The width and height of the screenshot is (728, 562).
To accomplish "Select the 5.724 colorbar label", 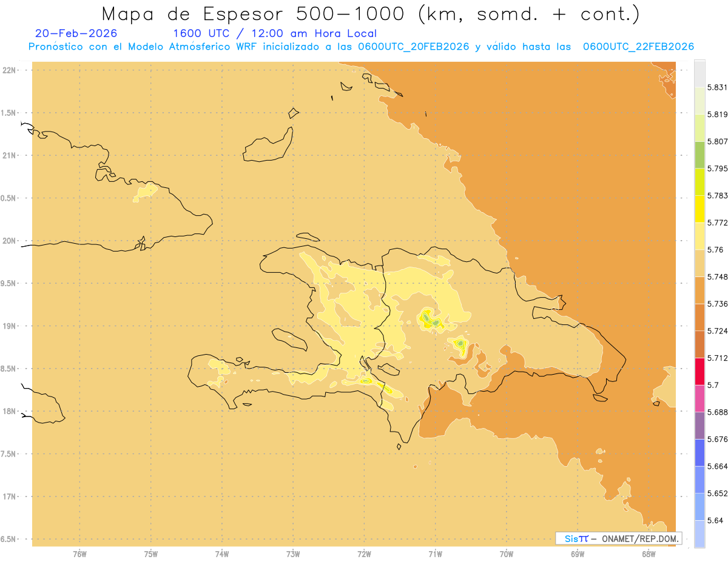I will (718, 331).
